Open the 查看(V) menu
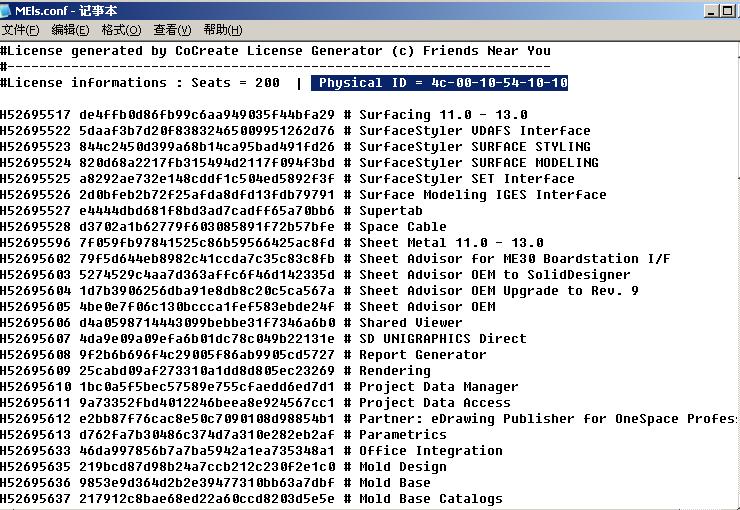The height and width of the screenshot is (510, 740). click(172, 30)
